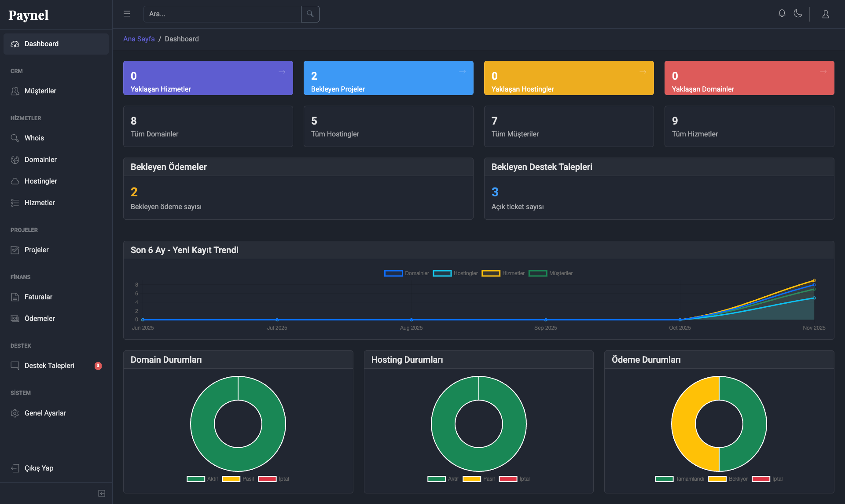Toggle dark mode with the moon icon

[798, 14]
